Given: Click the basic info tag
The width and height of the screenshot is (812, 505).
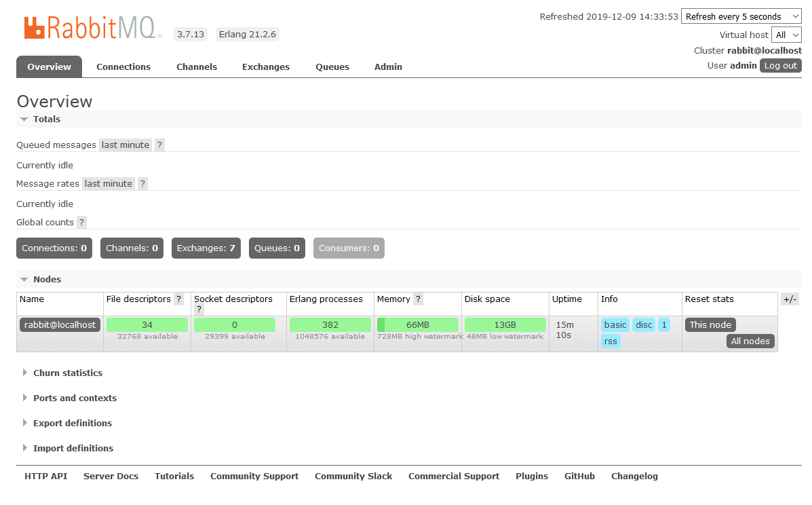Looking at the screenshot, I should click(615, 324).
